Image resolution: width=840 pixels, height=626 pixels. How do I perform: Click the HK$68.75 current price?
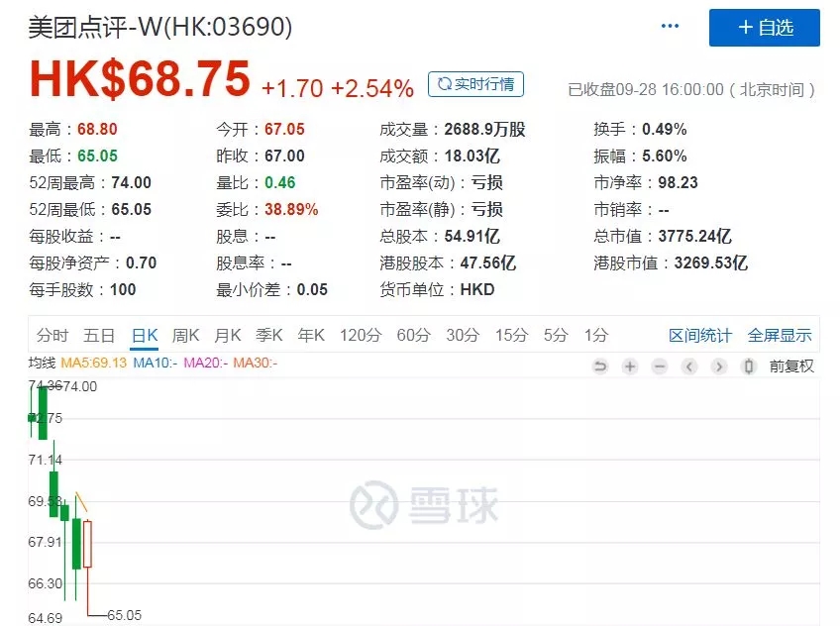pos(140,78)
